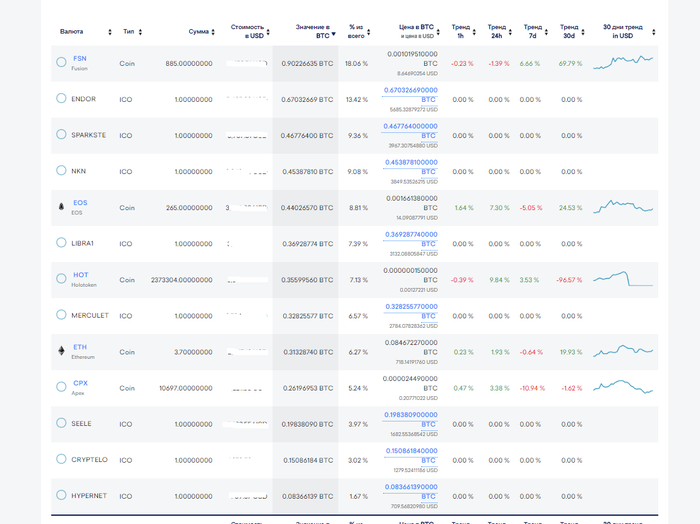Select HOT 30d trend -96.57 %
Image resolution: width=700 pixels, height=524 pixels.
569,280
